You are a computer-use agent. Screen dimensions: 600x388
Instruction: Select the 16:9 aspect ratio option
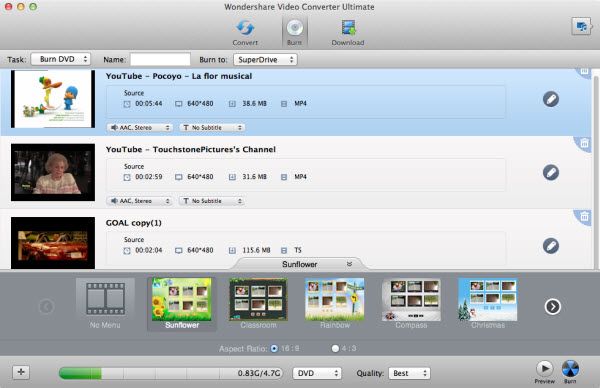(274, 349)
